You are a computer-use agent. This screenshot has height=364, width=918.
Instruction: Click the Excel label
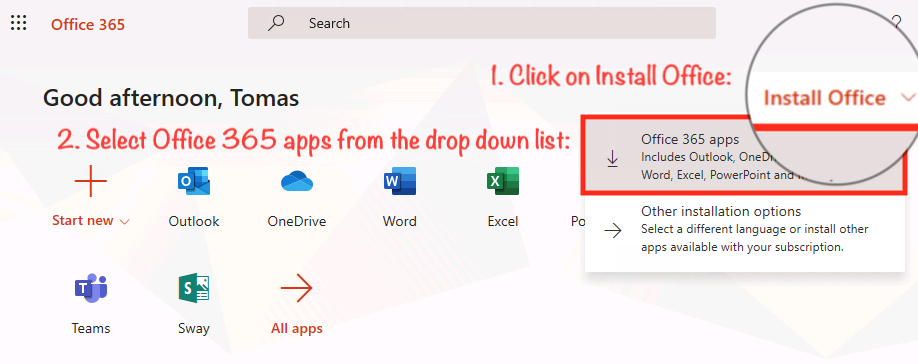[503, 221]
